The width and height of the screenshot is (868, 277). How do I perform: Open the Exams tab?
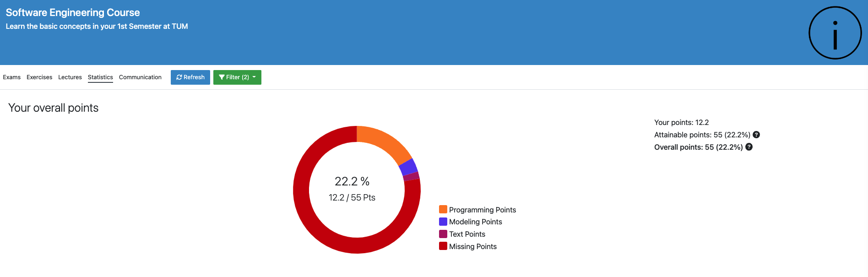coord(12,77)
